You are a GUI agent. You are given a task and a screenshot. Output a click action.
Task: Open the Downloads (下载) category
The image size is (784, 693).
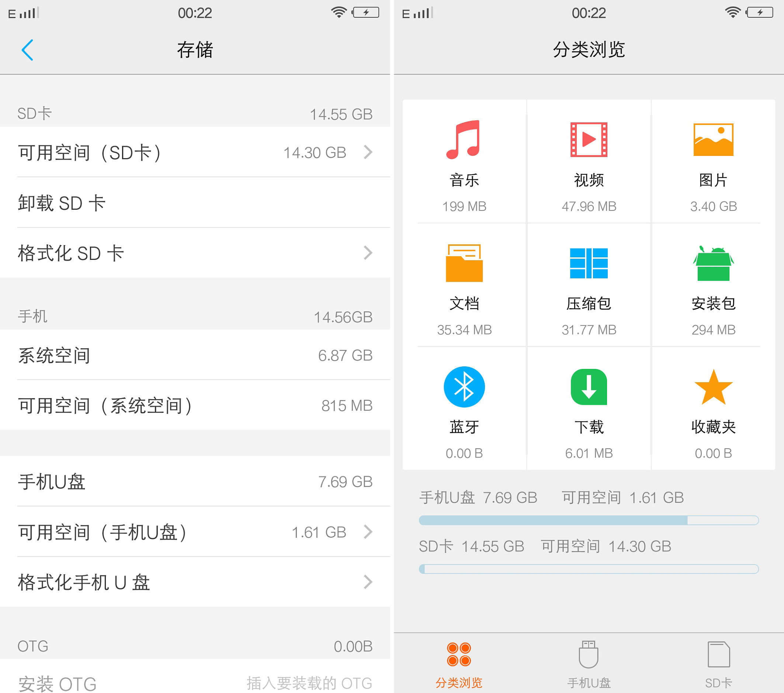pyautogui.click(x=589, y=407)
